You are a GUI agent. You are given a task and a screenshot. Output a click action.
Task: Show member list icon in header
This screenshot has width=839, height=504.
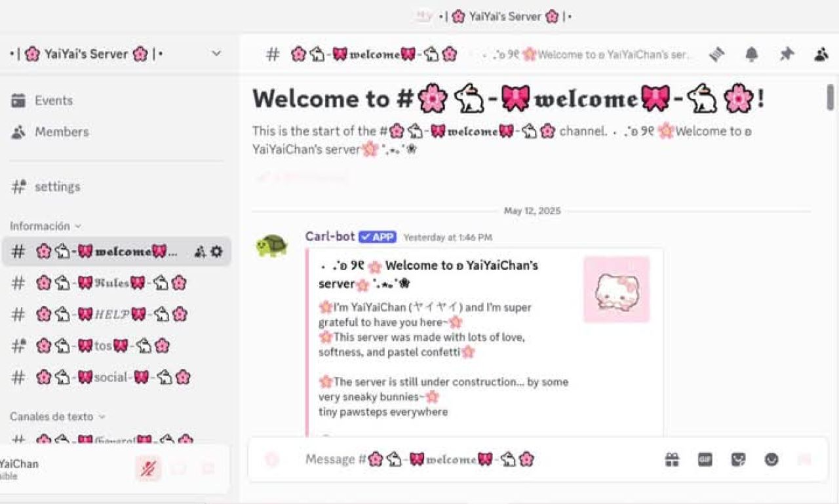point(821,55)
